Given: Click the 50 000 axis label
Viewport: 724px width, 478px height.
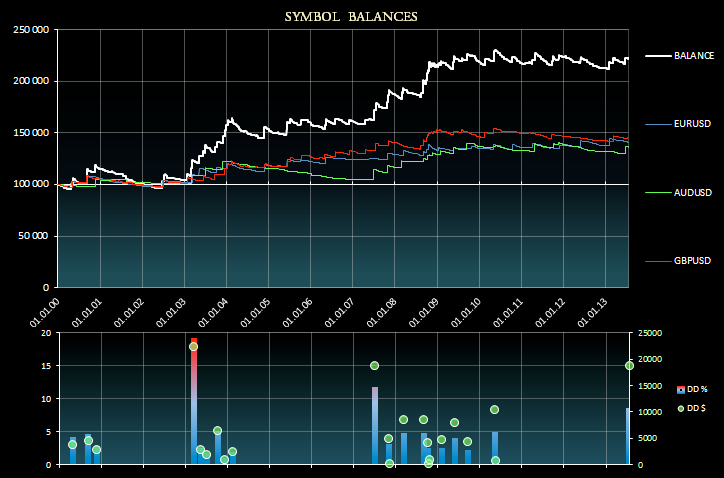Looking at the screenshot, I should [34, 236].
